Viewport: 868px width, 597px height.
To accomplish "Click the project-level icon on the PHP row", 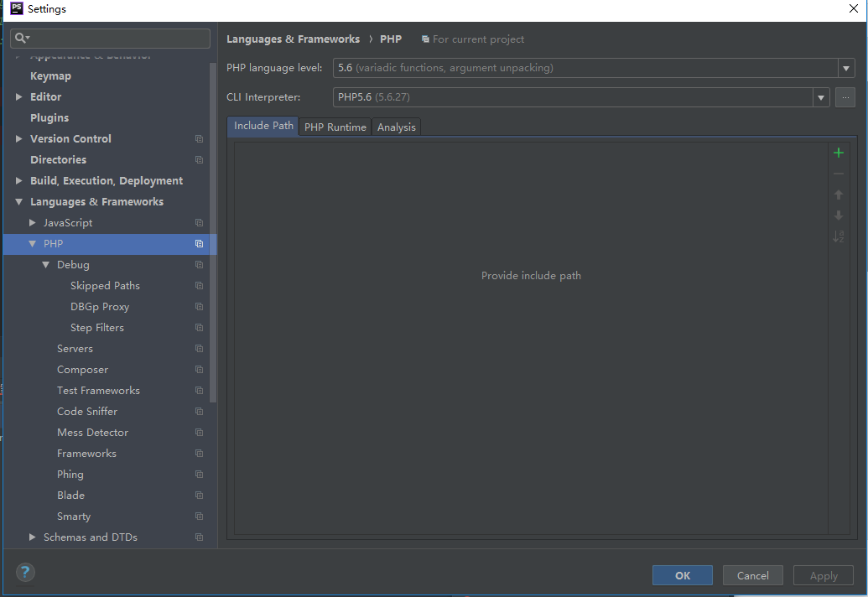I will [x=200, y=244].
